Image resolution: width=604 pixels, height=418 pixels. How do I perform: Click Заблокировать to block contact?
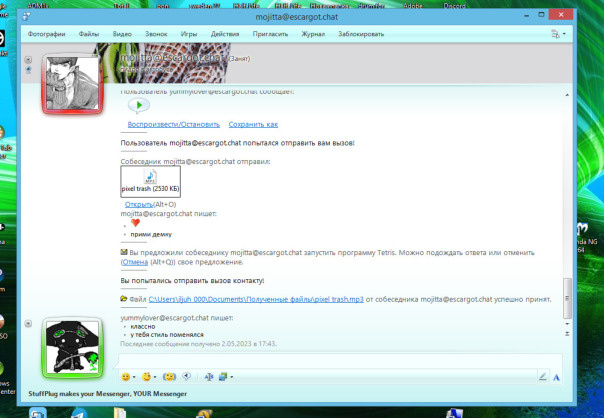click(x=361, y=34)
